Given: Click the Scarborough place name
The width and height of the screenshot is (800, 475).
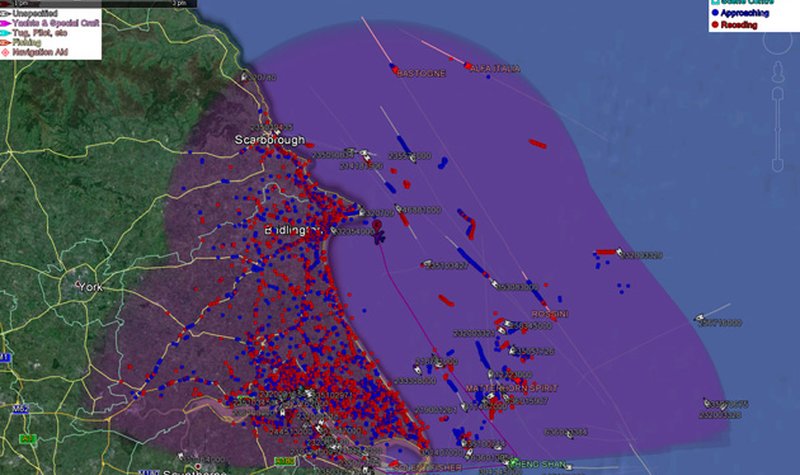Looking at the screenshot, I should pos(269,140).
